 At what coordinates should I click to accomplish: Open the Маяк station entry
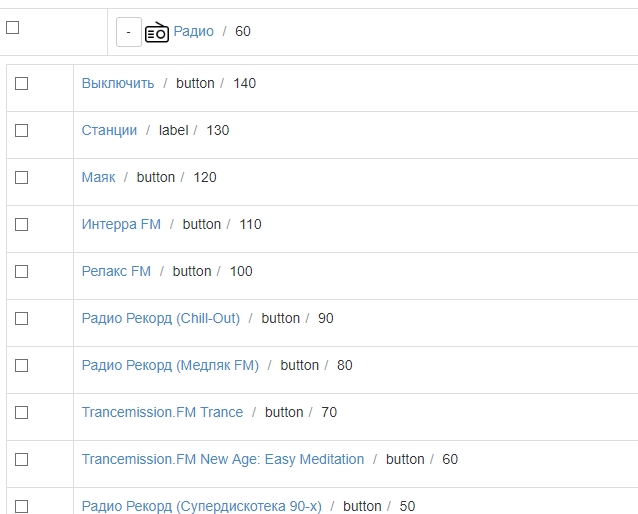click(x=98, y=177)
